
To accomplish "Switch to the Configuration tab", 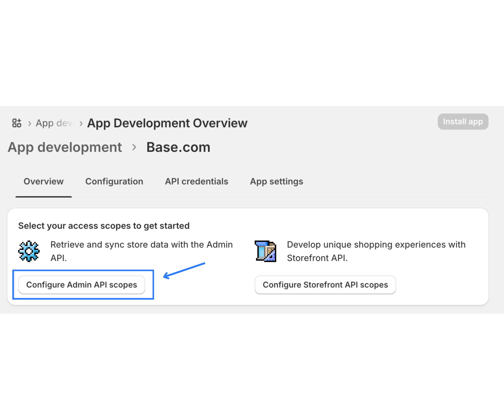I will 114,181.
